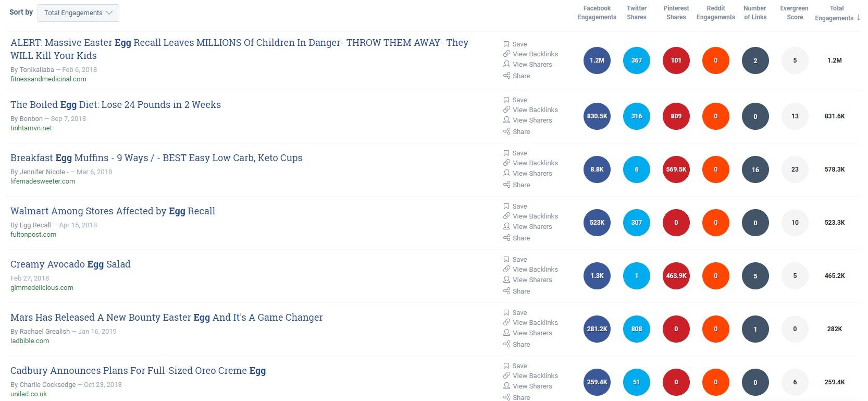
Task: Open Creamy Avocado Egg Salad article link
Action: coord(70,264)
